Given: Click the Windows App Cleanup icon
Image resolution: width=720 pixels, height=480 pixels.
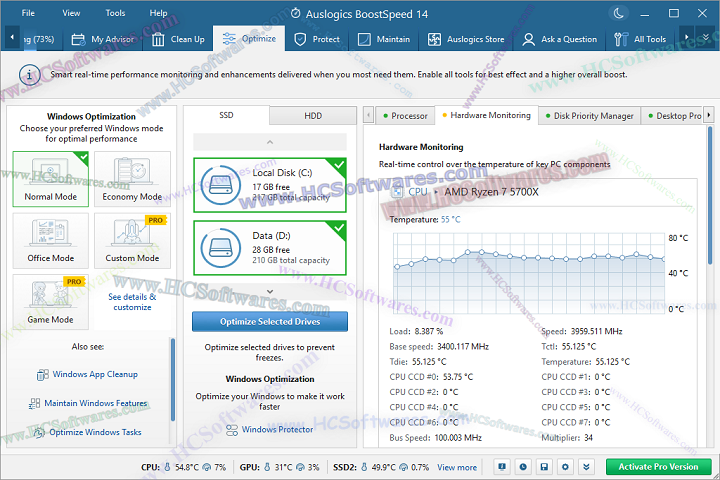Looking at the screenshot, I should (x=42, y=375).
